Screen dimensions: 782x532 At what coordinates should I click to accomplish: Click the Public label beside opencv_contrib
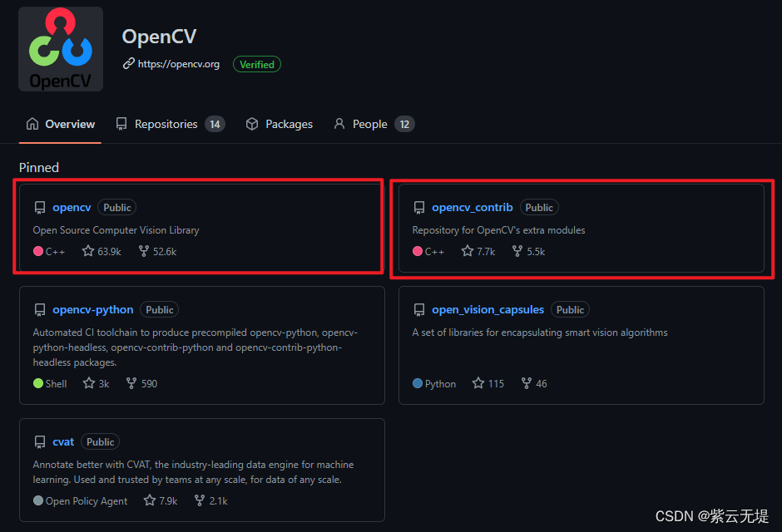pyautogui.click(x=539, y=207)
